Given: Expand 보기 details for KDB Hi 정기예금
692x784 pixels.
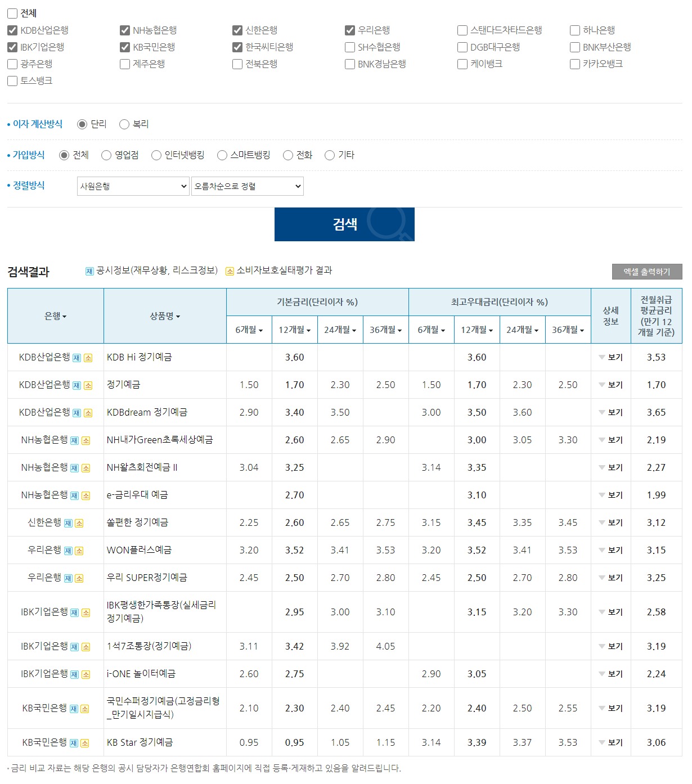Looking at the screenshot, I should pyautogui.click(x=611, y=357).
